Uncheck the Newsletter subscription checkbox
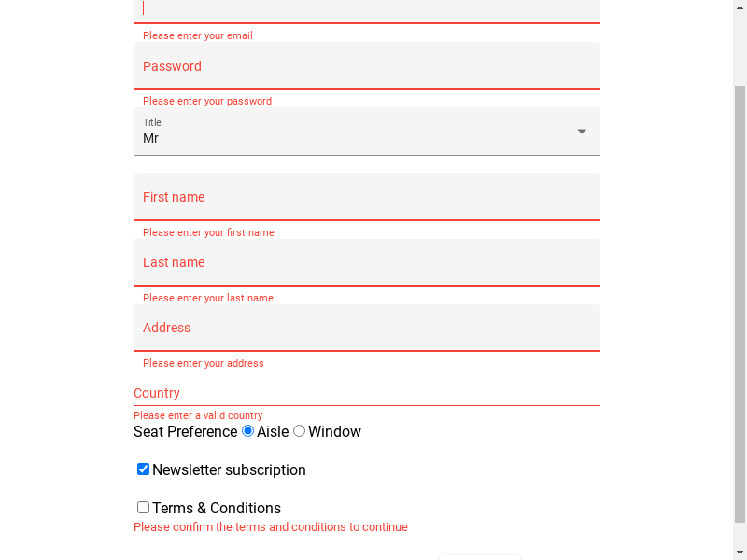 point(143,469)
